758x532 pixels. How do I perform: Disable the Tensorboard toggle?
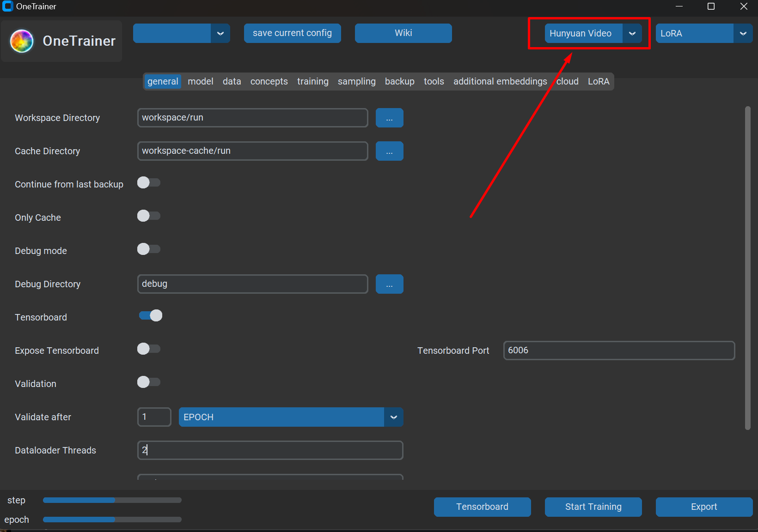tap(150, 315)
